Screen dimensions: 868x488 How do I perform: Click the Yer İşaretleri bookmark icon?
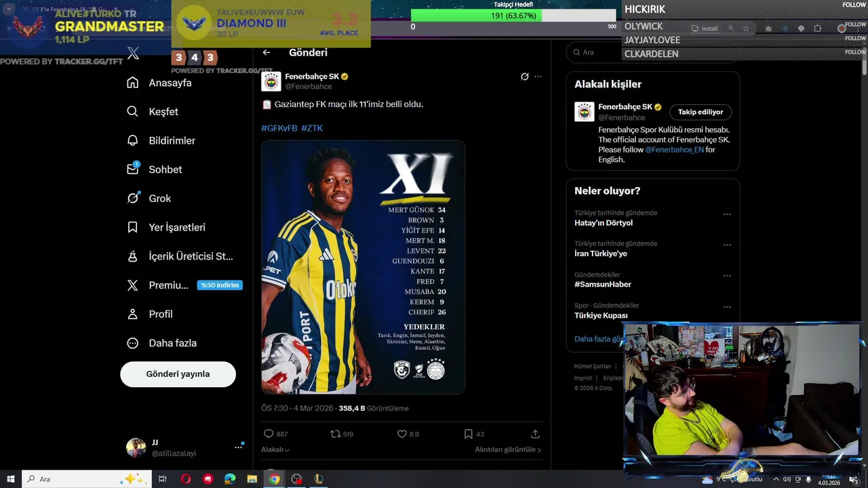pos(133,227)
